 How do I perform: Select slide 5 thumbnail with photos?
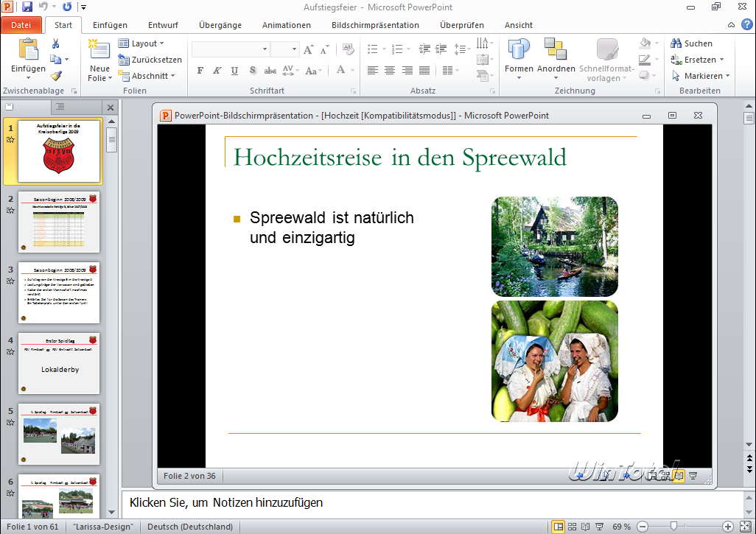click(59, 435)
